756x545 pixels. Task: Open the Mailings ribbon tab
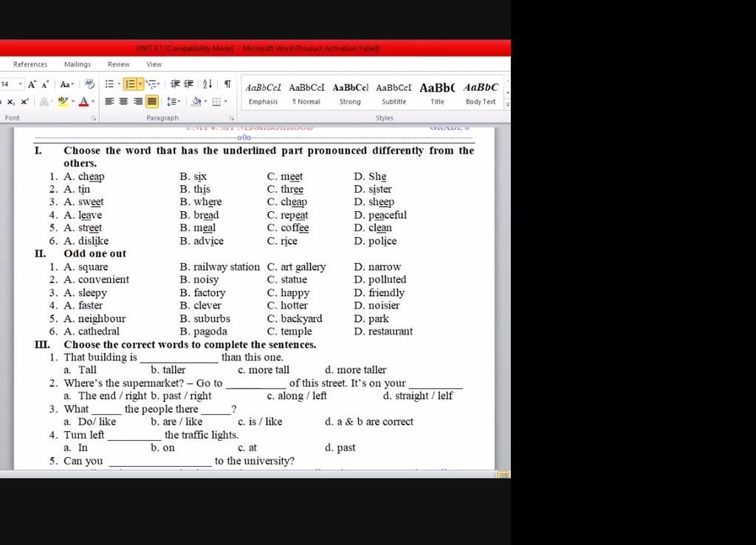coord(77,64)
